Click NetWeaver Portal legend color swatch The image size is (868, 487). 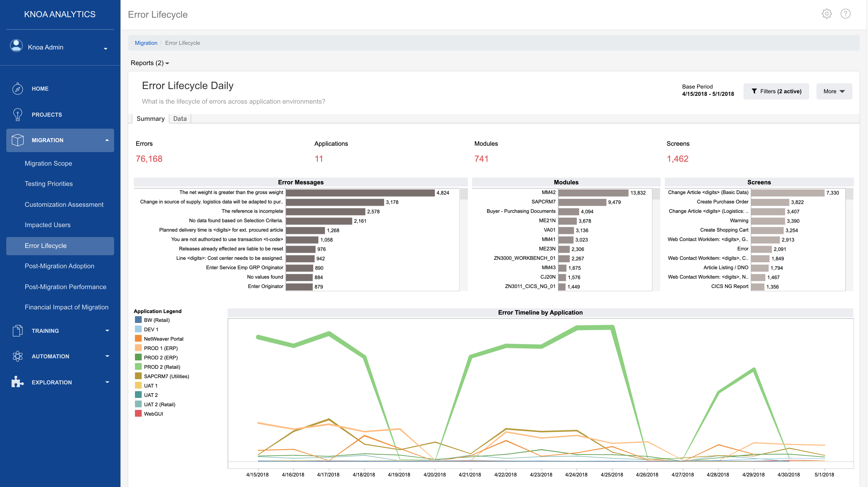138,339
